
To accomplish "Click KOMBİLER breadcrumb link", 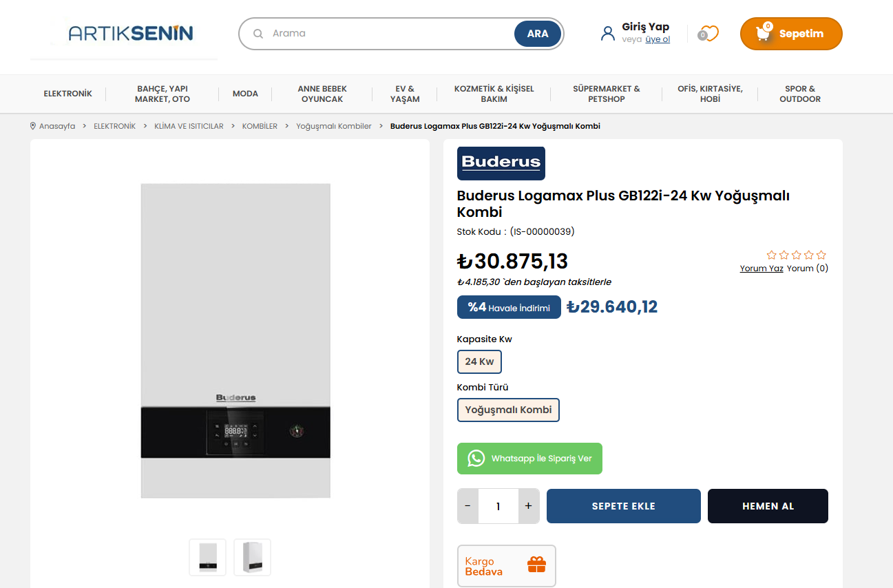I will pos(260,126).
